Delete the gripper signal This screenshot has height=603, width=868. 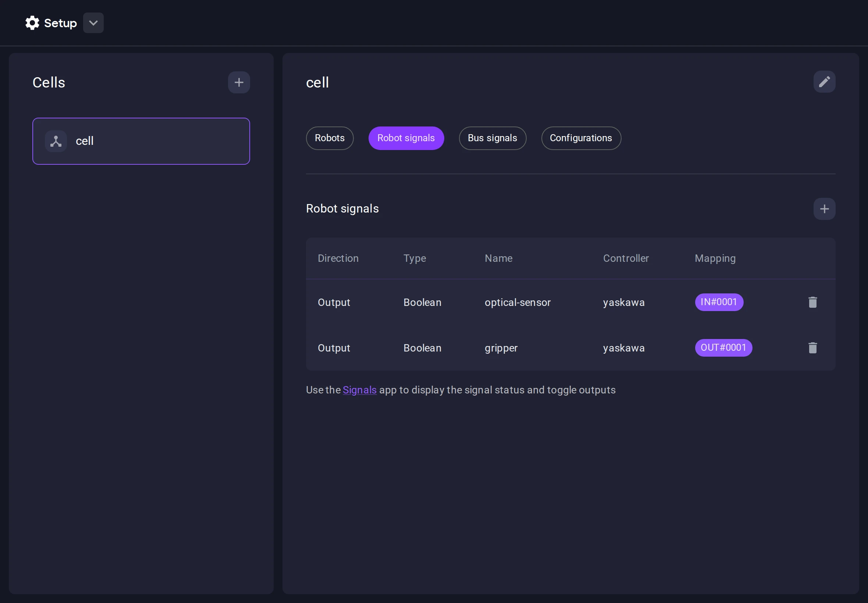[x=812, y=347]
